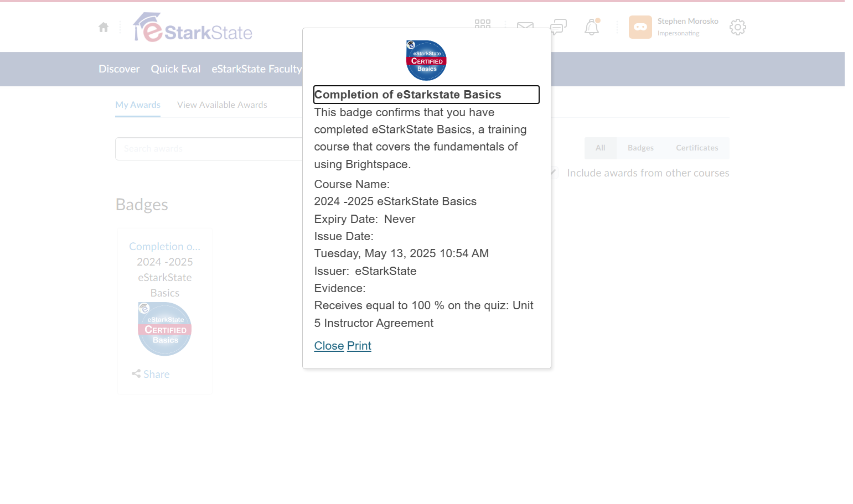Open the Completion o... badge card title
The height and width of the screenshot is (504, 853).
click(x=165, y=247)
